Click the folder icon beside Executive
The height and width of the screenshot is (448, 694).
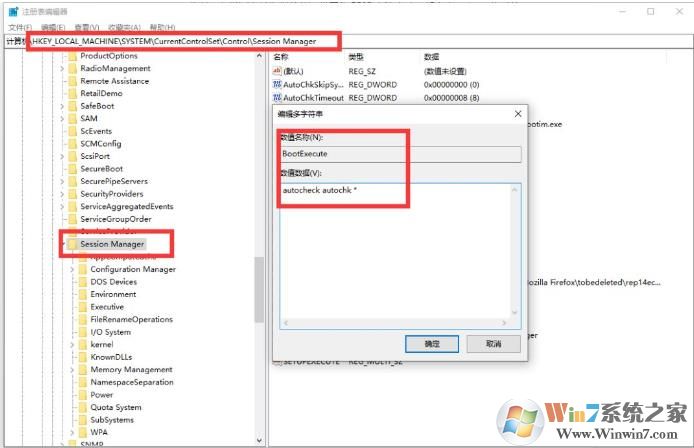[83, 307]
